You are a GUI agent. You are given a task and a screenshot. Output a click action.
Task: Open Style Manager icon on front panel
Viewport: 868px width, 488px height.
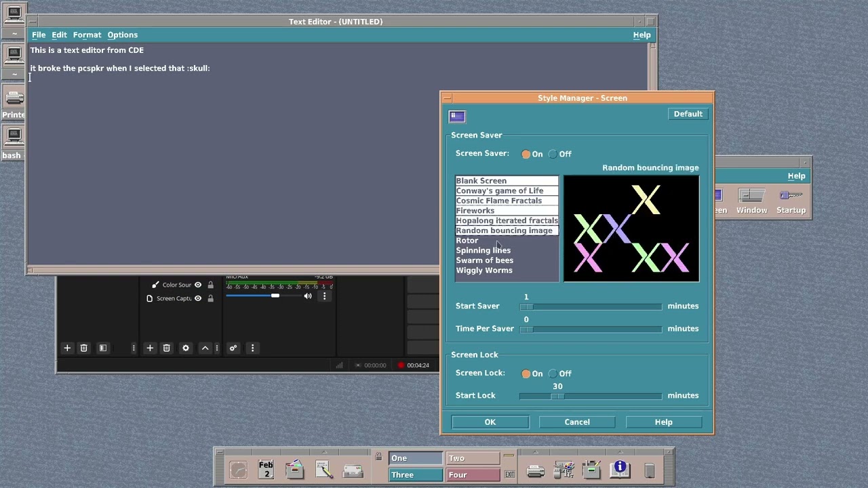click(564, 470)
